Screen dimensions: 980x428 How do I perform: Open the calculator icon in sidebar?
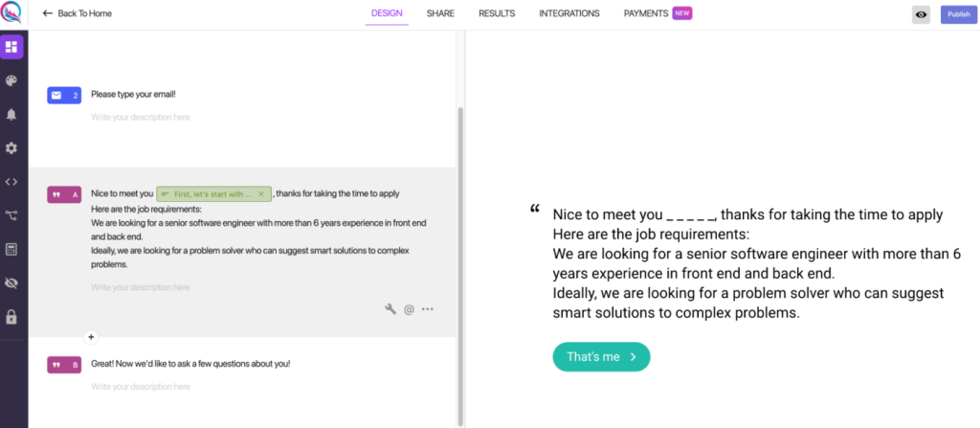pyautogui.click(x=11, y=250)
